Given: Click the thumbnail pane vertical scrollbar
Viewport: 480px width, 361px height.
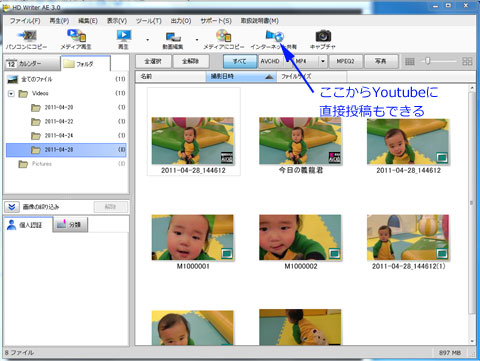Looking at the screenshot, I should (x=472, y=203).
